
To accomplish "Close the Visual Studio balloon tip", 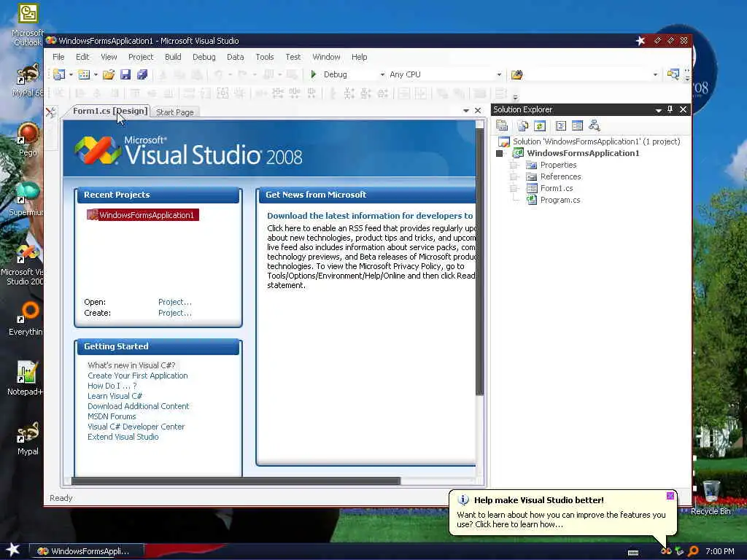I will point(670,496).
